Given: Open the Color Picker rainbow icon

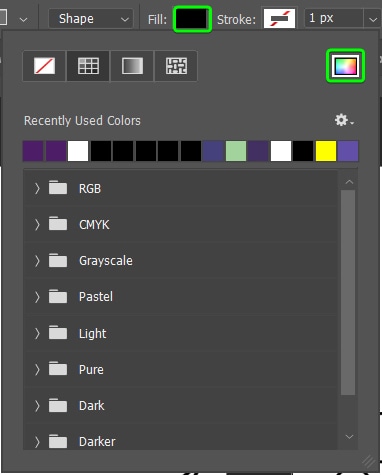Looking at the screenshot, I should [x=346, y=66].
